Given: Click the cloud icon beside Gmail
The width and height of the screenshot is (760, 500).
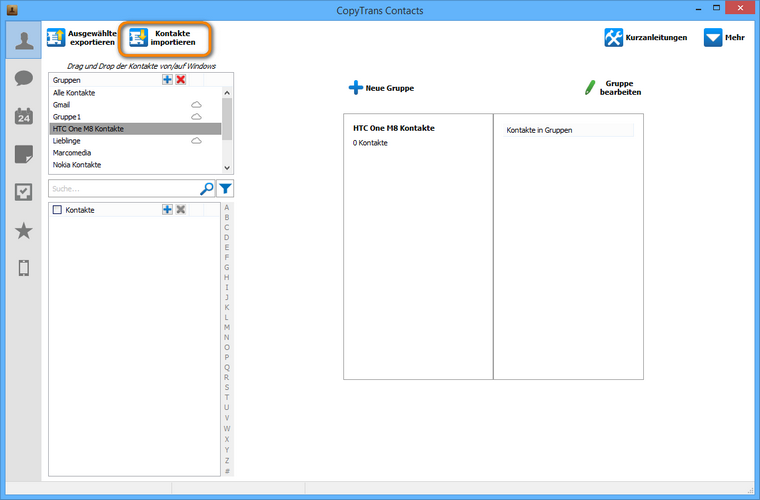Looking at the screenshot, I should [x=196, y=105].
